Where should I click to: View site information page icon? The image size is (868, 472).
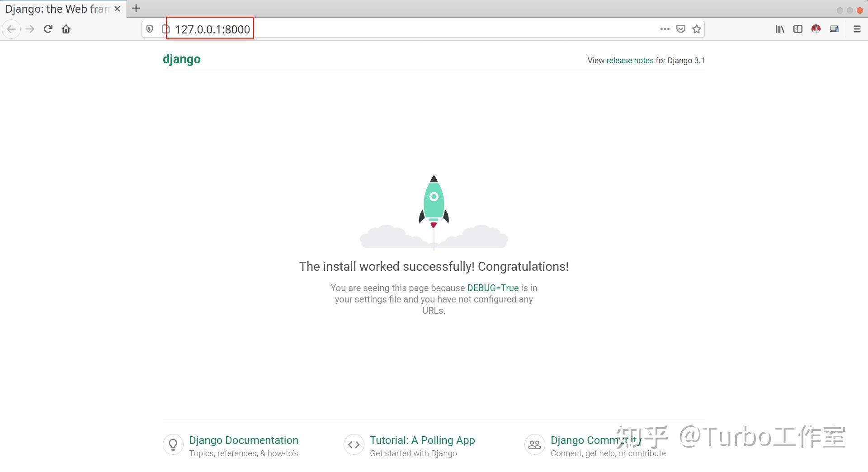(x=166, y=29)
